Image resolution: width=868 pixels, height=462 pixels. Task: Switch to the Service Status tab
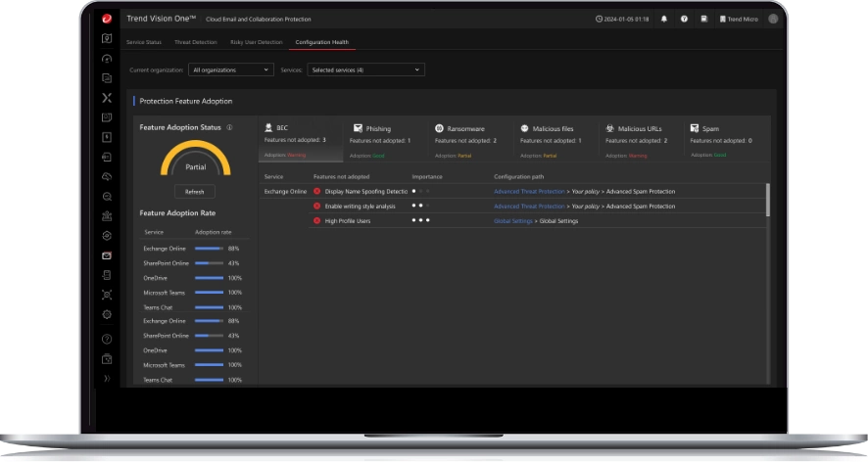(x=144, y=42)
